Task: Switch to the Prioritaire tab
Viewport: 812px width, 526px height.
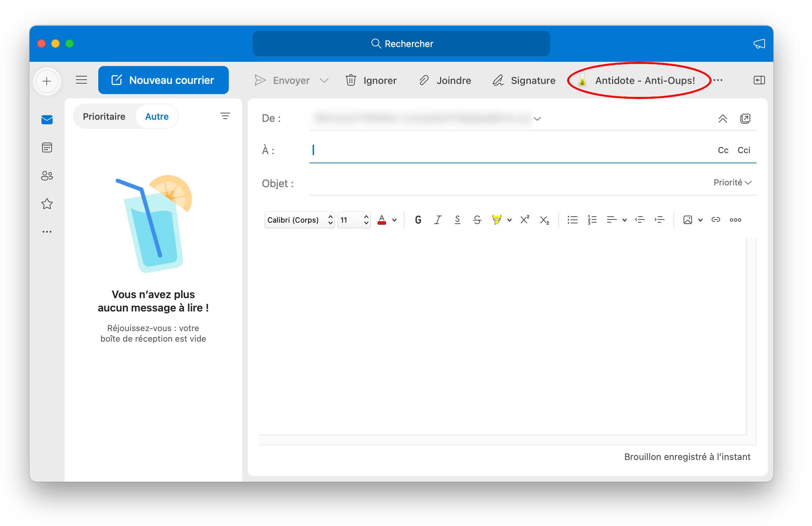Action: [104, 117]
